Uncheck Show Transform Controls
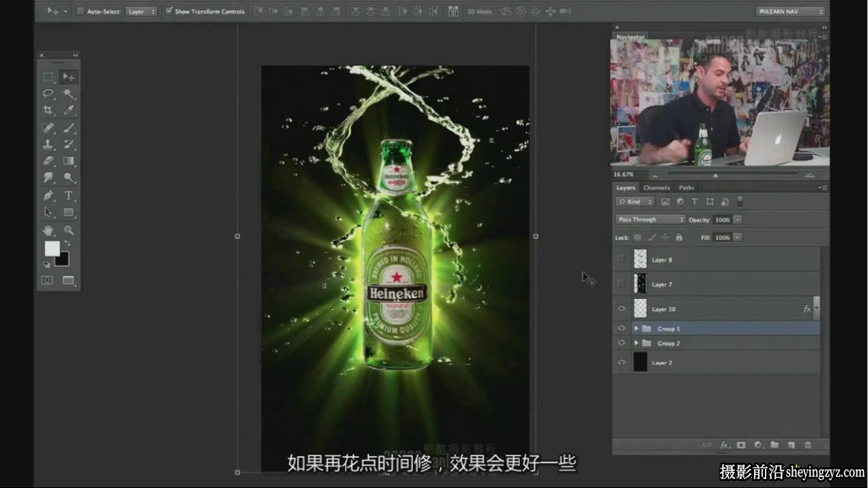The image size is (868, 488). click(x=169, y=12)
